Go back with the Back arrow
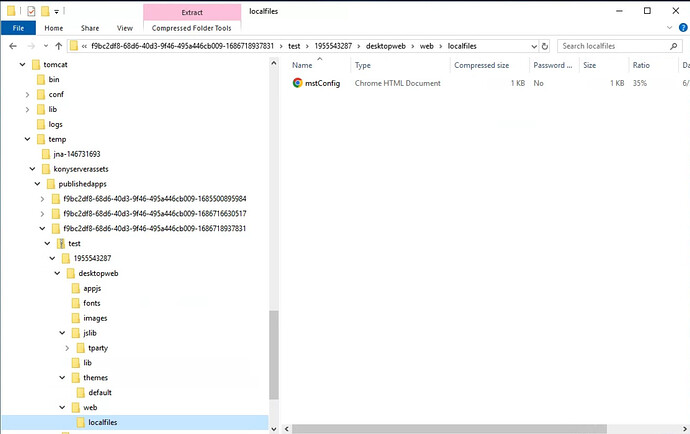 pyautogui.click(x=11, y=46)
